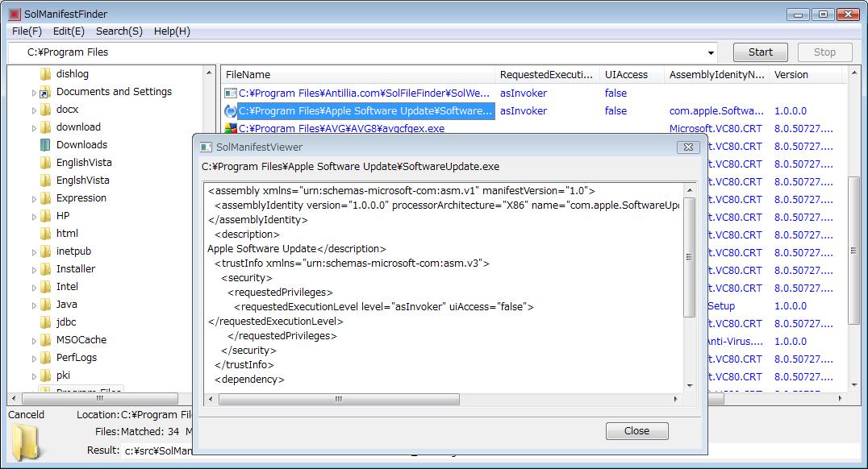Open the path combo box dropdown arrow

pyautogui.click(x=710, y=52)
